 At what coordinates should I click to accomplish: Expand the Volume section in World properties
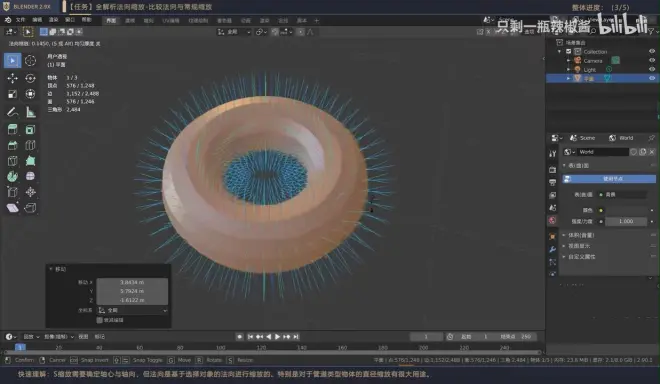[x=581, y=235]
